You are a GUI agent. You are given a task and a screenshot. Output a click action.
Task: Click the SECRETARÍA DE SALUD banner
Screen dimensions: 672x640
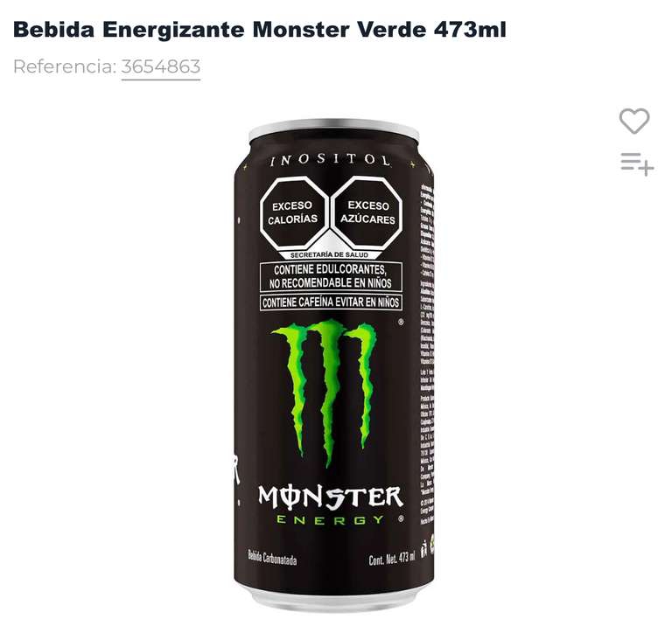(329, 255)
